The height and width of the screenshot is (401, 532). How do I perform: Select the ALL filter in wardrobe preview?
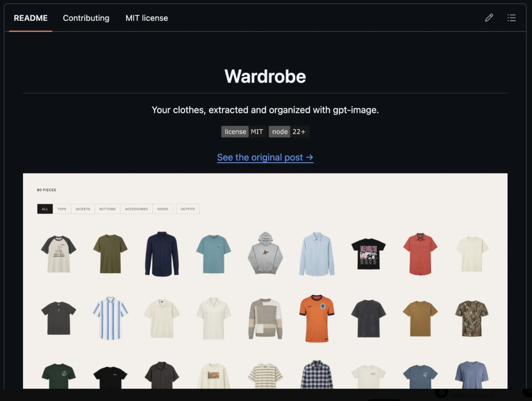point(45,209)
